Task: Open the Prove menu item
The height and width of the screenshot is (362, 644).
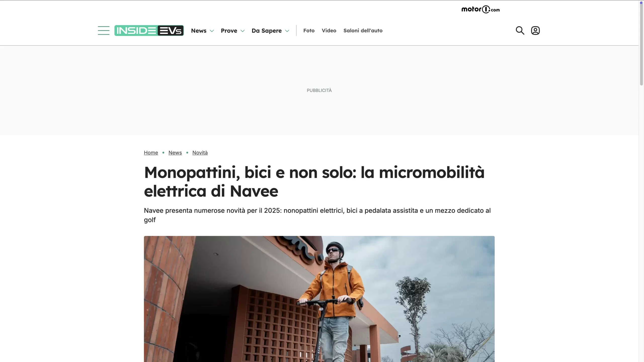Action: (x=229, y=31)
